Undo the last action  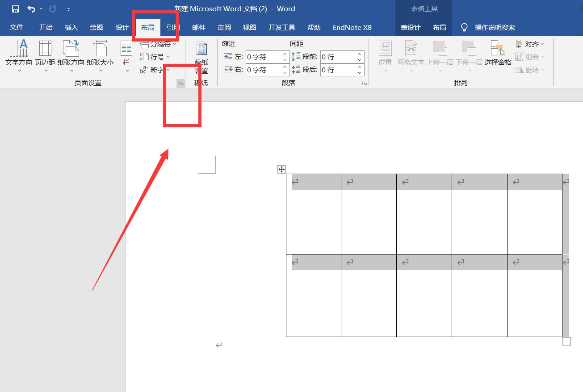coord(31,9)
